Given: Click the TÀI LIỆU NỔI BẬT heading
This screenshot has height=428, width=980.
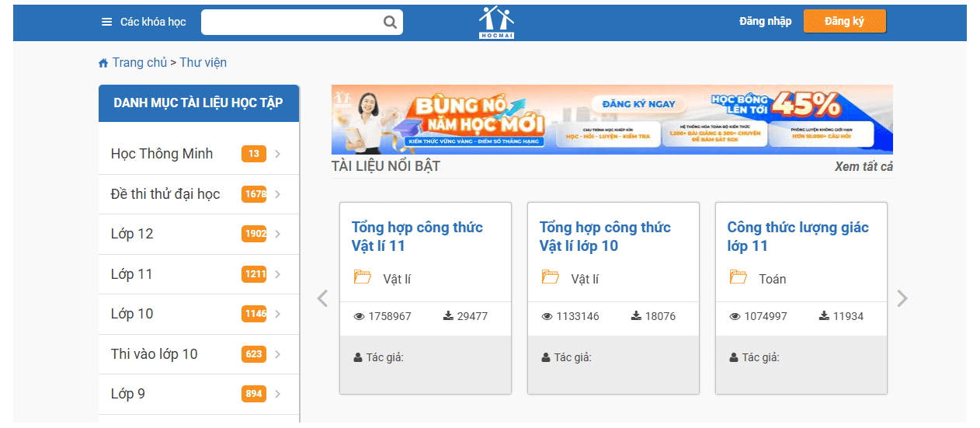Looking at the screenshot, I should point(386,167).
